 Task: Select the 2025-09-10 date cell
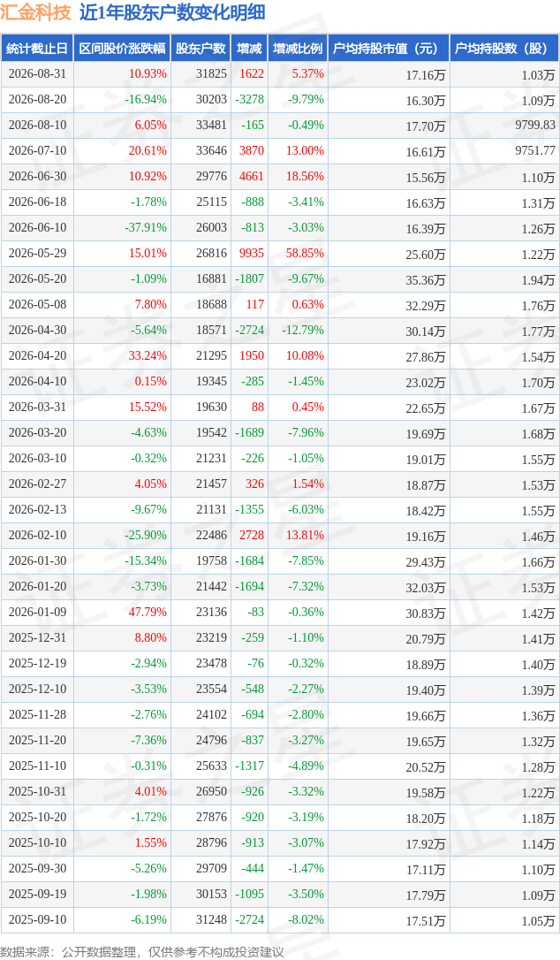(x=37, y=919)
